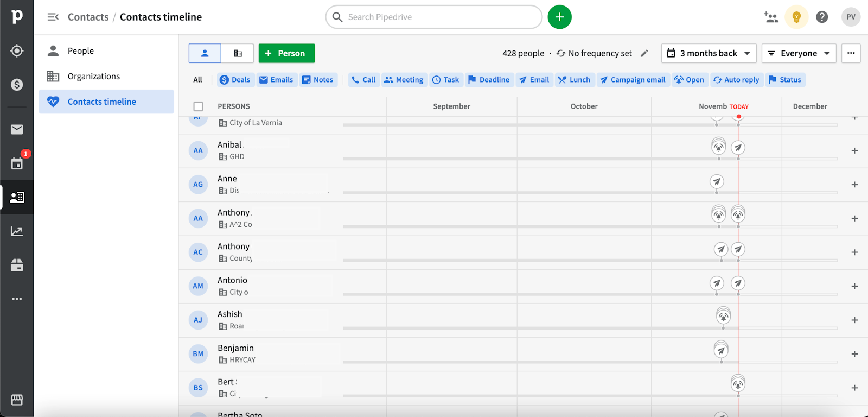Open the Mail envelope icon in the sidebar
The image size is (868, 417).
click(17, 129)
